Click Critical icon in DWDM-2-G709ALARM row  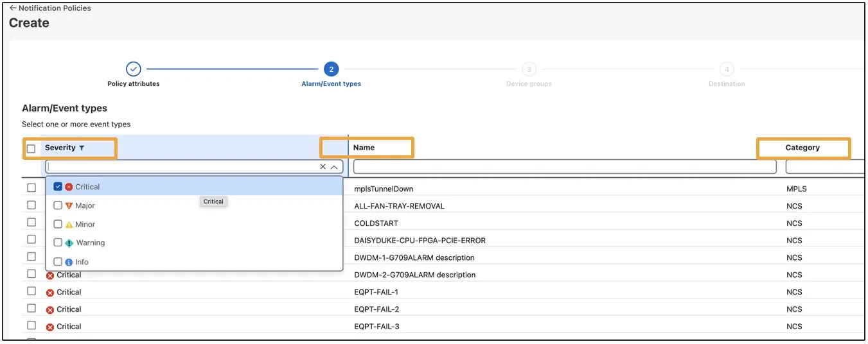pos(50,275)
